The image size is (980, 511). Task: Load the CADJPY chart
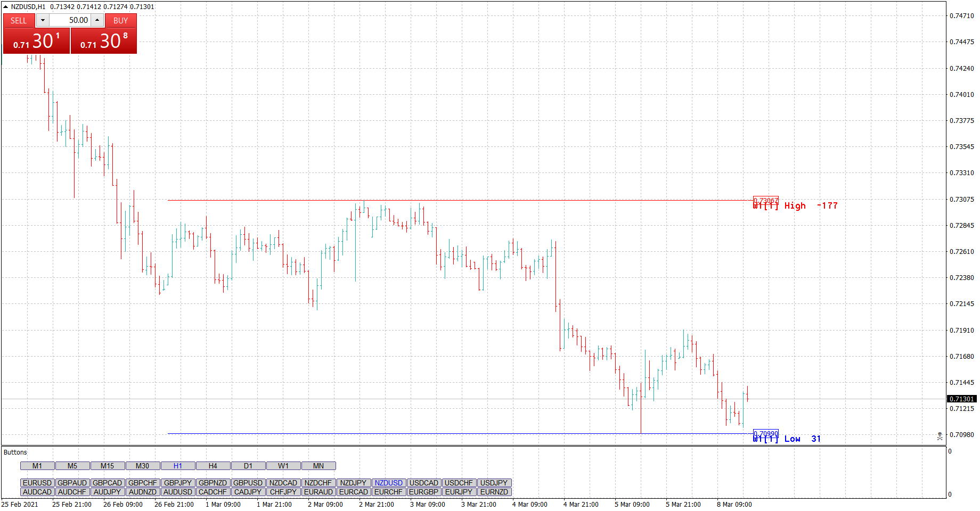(x=248, y=492)
